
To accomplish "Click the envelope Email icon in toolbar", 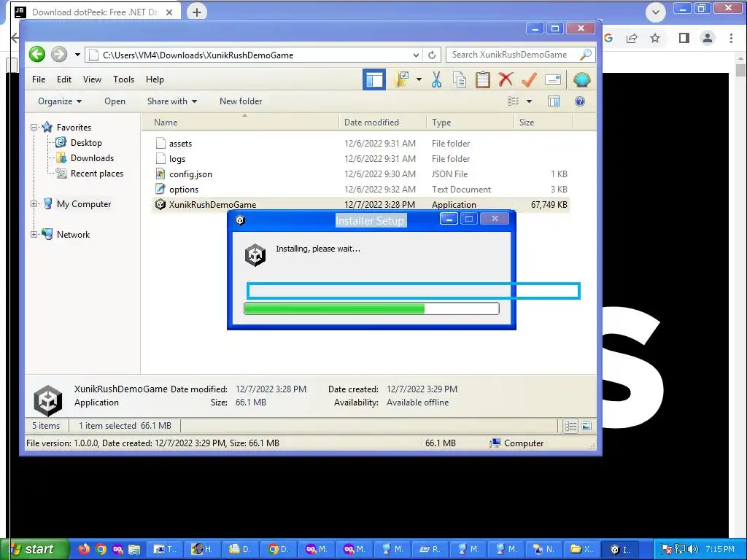I will tap(553, 79).
